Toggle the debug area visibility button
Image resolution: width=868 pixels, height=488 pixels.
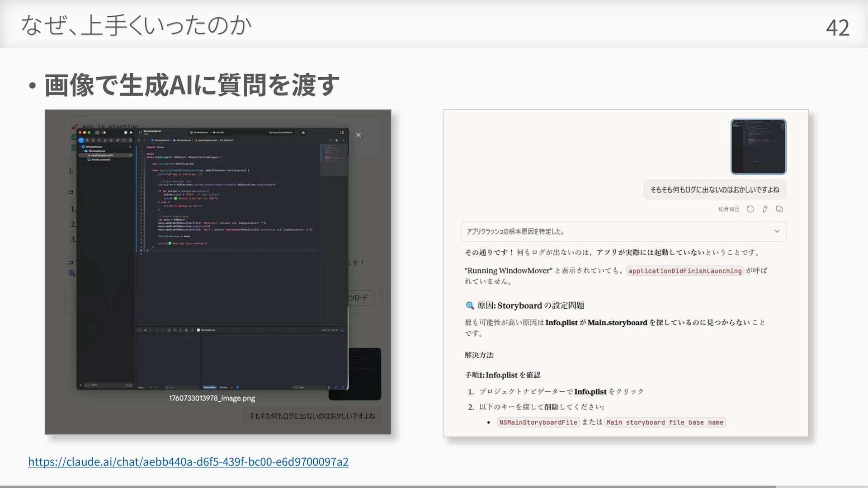click(x=139, y=330)
